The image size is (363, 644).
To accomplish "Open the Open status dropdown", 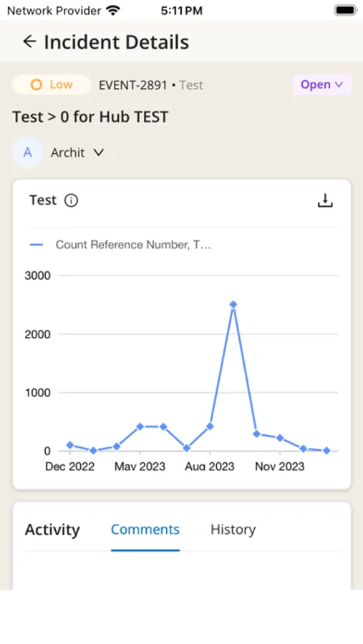I will click(x=322, y=84).
